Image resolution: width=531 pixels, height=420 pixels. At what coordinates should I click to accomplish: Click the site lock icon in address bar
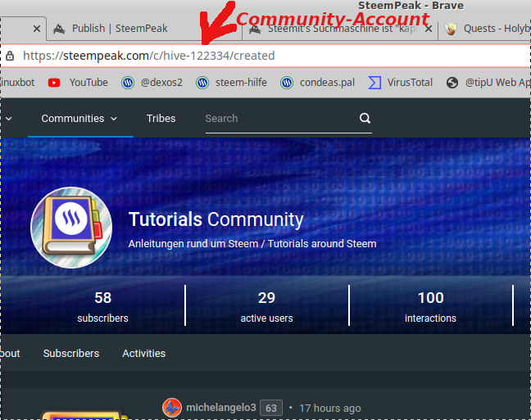(x=10, y=56)
